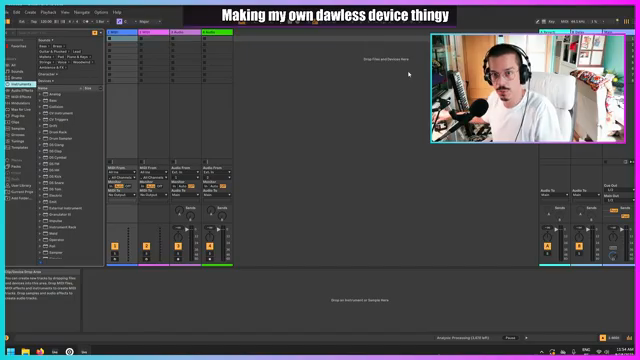Toggle track 4 activator button
Viewport: 640px width, 360px height.
(210, 246)
